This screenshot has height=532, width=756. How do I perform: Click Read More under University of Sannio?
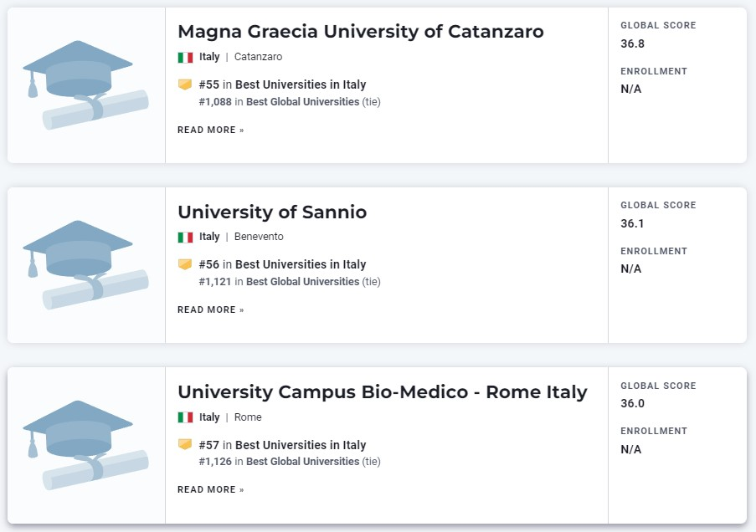tap(211, 309)
